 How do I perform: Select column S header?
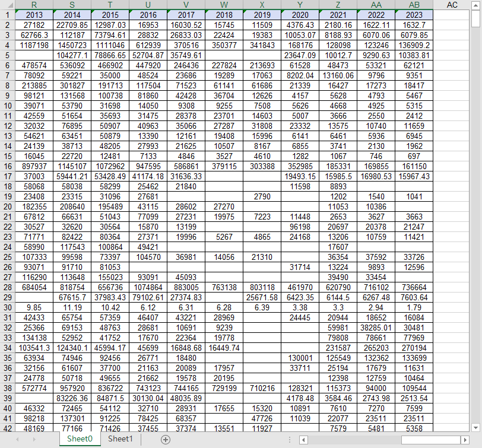pos(72,5)
